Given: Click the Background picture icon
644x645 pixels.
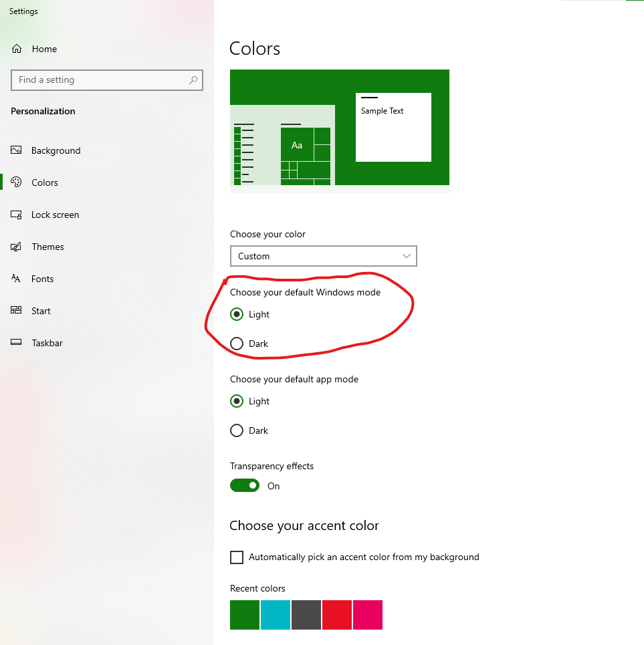Looking at the screenshot, I should (x=16, y=150).
